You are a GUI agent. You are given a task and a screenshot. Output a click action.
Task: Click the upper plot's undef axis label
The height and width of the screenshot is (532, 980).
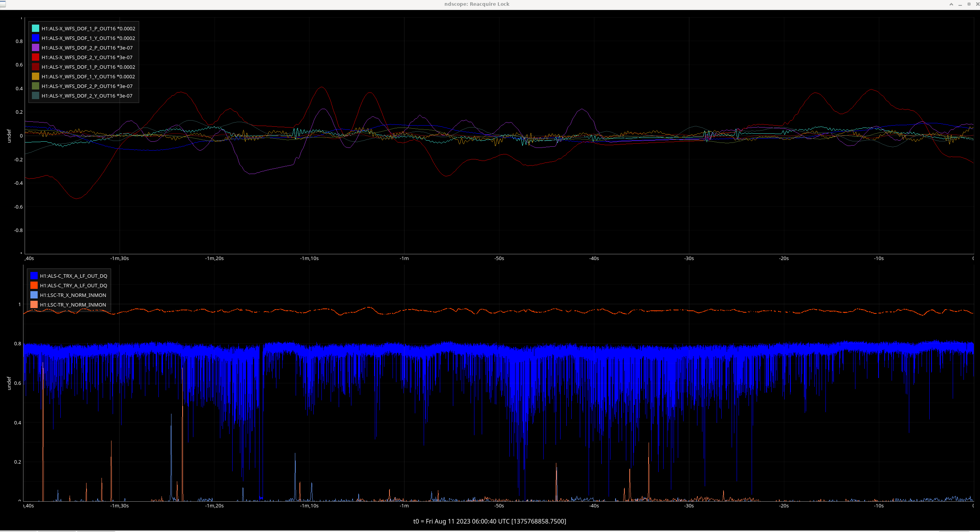click(9, 136)
